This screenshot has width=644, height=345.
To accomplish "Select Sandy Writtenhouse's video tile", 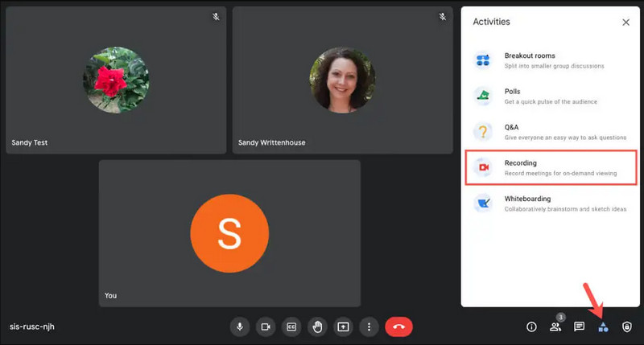I will coord(342,80).
